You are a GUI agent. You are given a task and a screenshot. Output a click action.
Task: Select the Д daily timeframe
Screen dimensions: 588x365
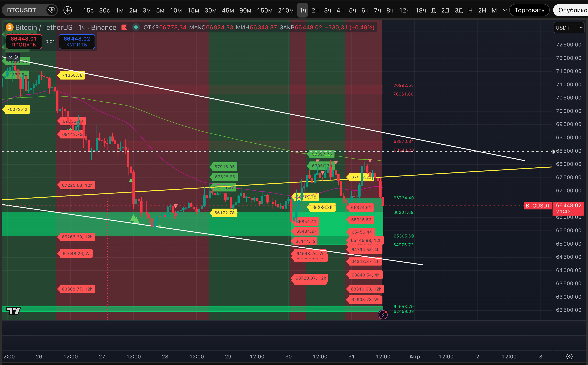(433, 10)
